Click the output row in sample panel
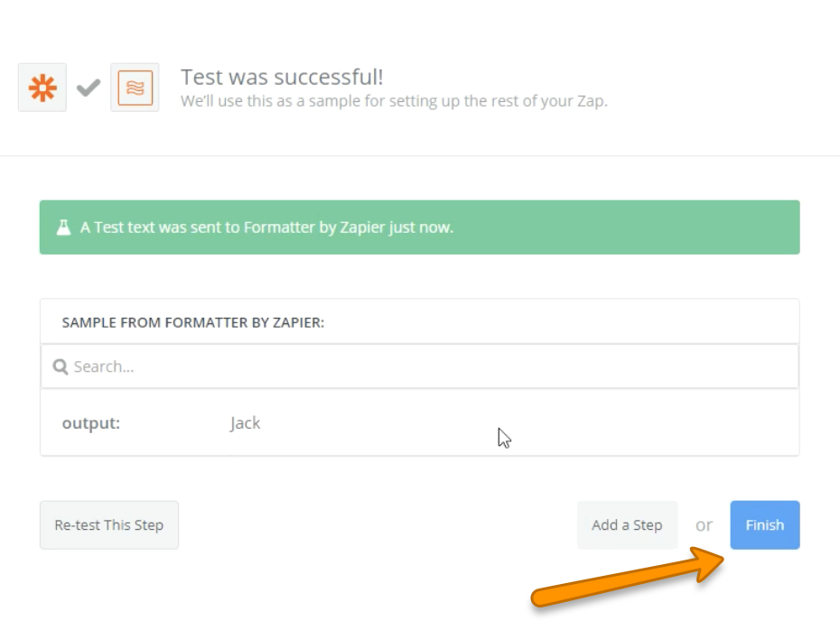The height and width of the screenshot is (630, 840). click(419, 423)
